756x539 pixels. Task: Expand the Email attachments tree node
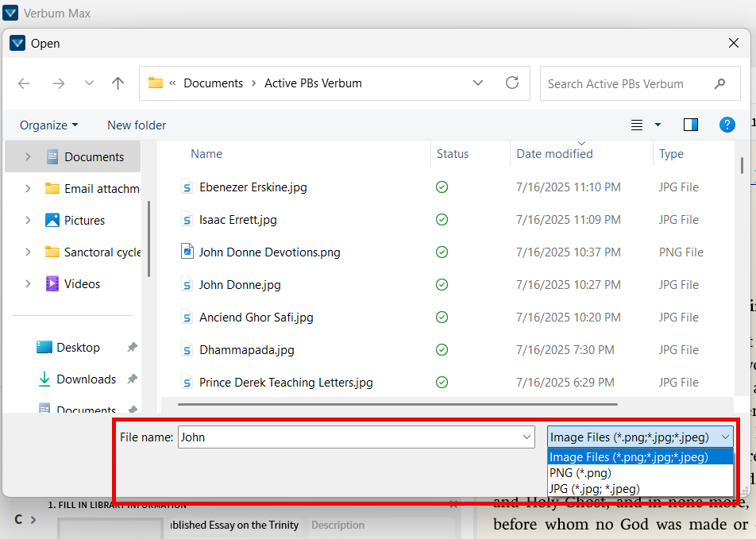tap(28, 188)
